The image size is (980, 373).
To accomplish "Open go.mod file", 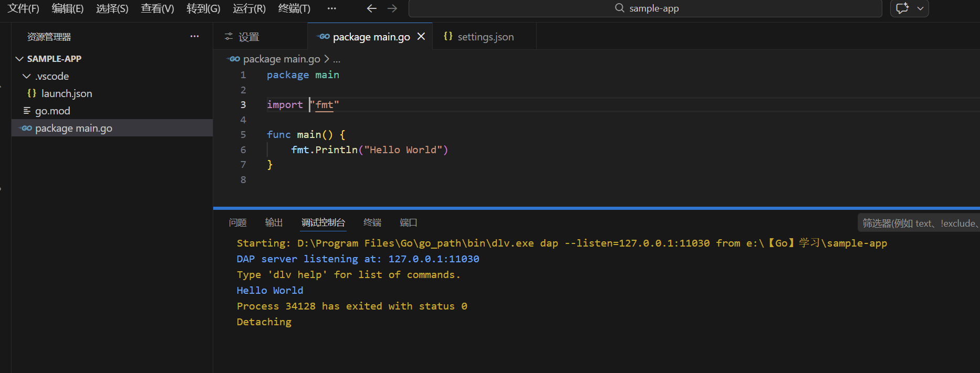I will pyautogui.click(x=52, y=111).
